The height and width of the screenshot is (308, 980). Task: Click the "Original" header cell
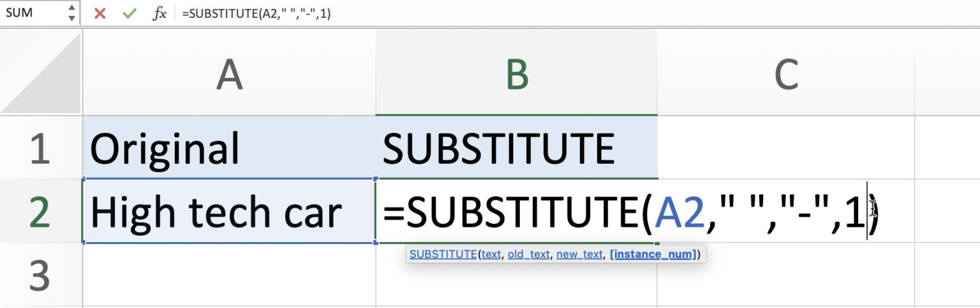coord(229,148)
